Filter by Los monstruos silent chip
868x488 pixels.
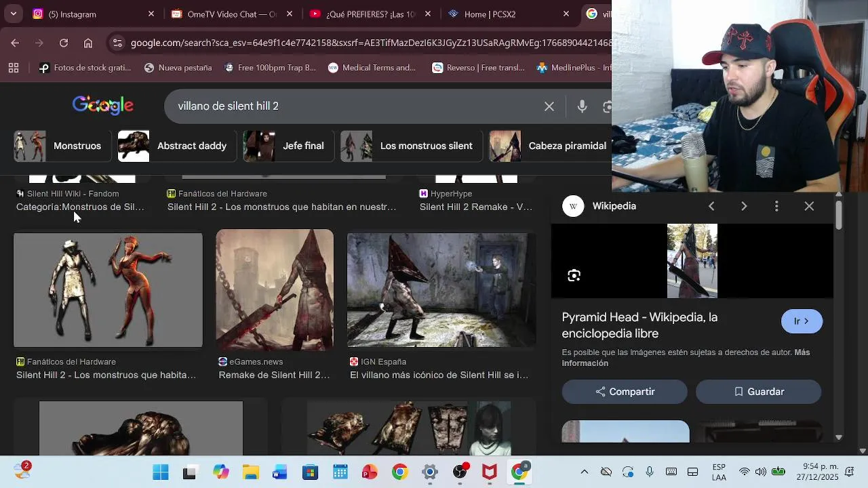coord(411,146)
